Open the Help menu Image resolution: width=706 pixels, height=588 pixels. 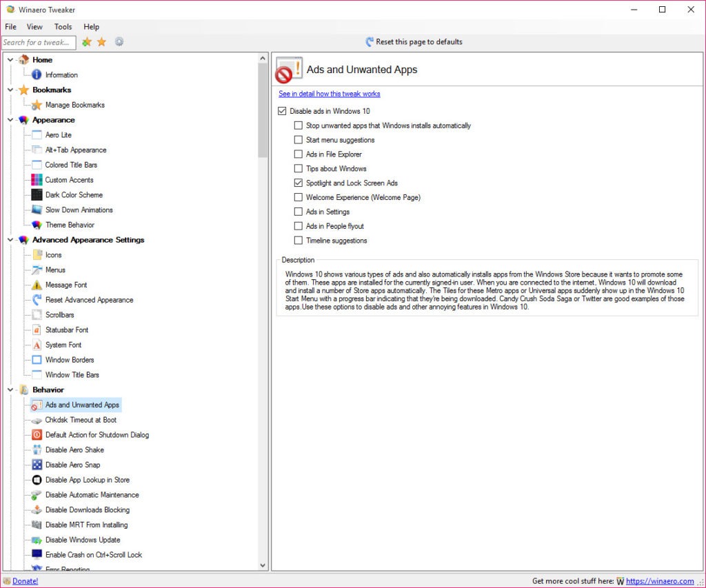coord(92,27)
